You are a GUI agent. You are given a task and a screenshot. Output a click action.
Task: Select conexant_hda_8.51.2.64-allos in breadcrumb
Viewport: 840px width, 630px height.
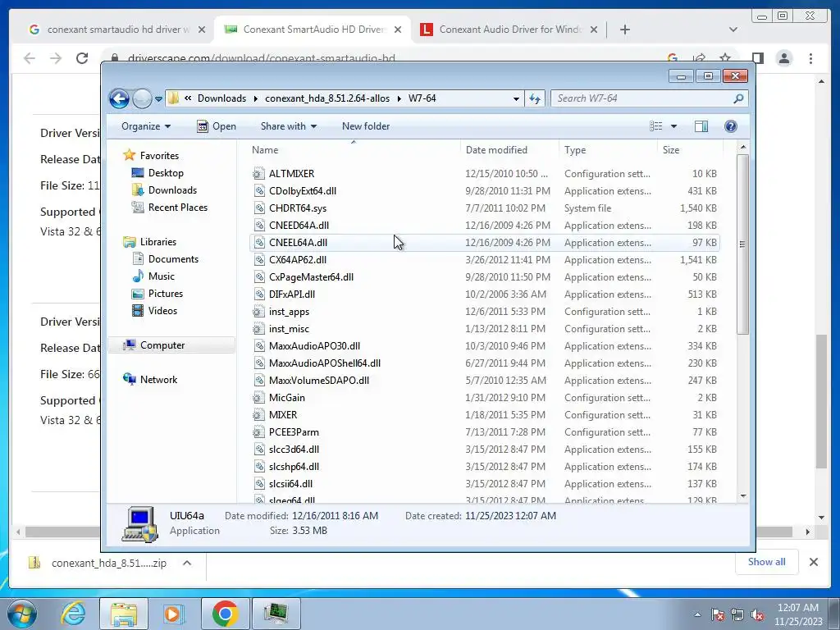click(x=327, y=98)
